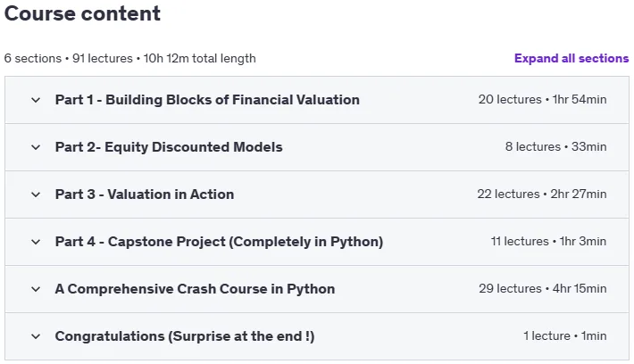634x364 pixels.
Task: Click Congratulations (Surprise at the end !) title
Action: point(184,336)
